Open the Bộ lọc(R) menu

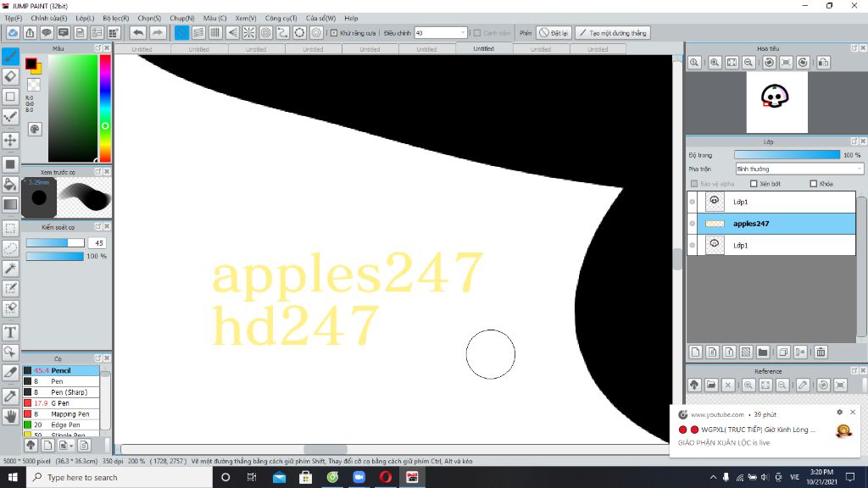(115, 19)
